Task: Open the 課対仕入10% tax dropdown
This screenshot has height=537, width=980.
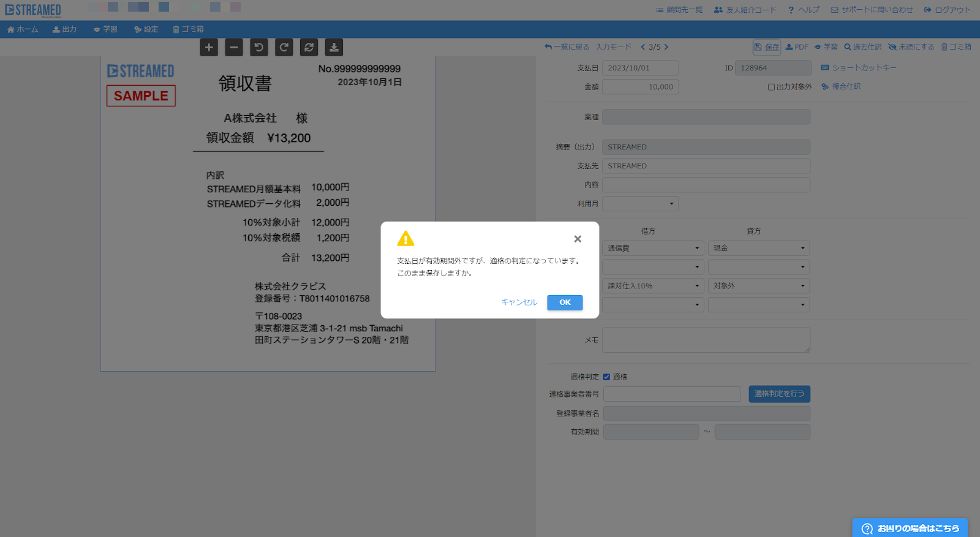Action: pos(653,286)
